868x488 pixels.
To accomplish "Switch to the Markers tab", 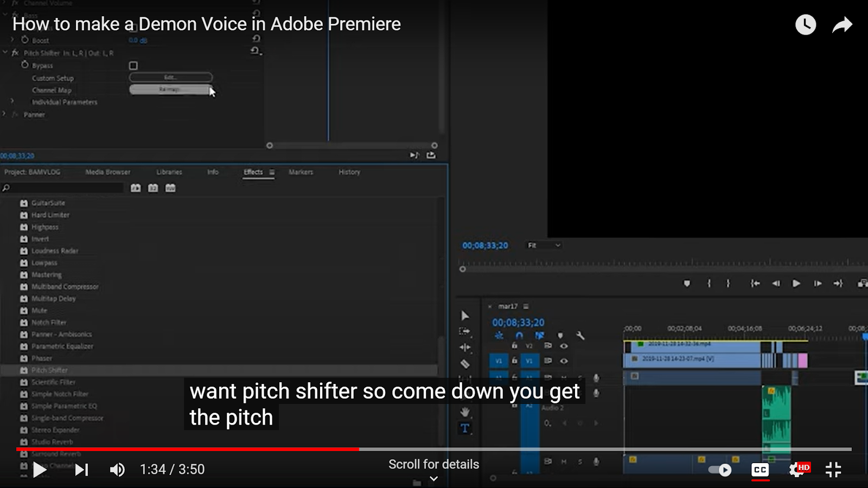I will point(301,172).
